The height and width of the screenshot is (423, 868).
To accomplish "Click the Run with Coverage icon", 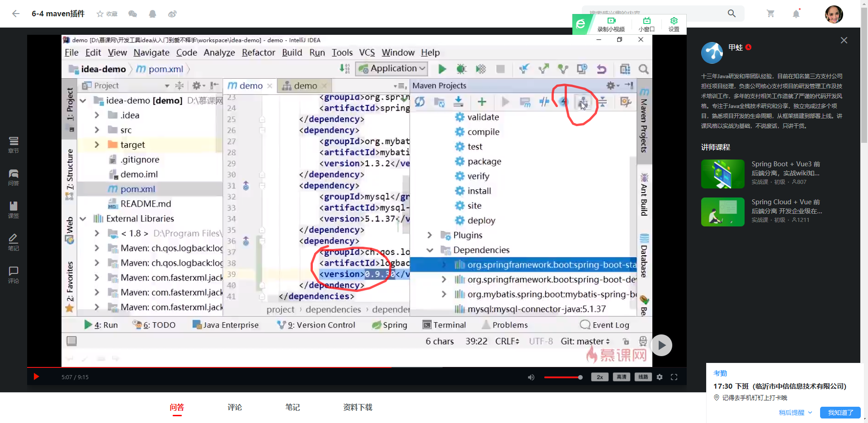I will tap(481, 69).
